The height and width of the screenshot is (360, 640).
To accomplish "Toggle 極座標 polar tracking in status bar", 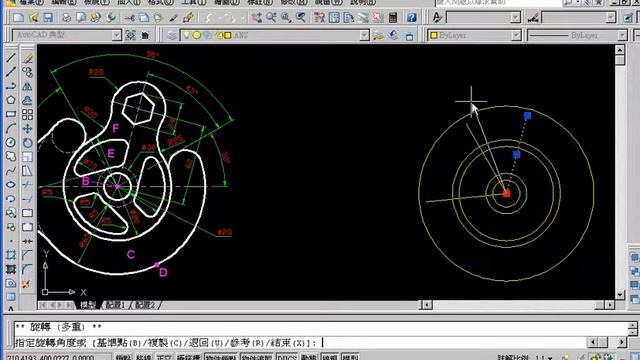I will [188, 358].
